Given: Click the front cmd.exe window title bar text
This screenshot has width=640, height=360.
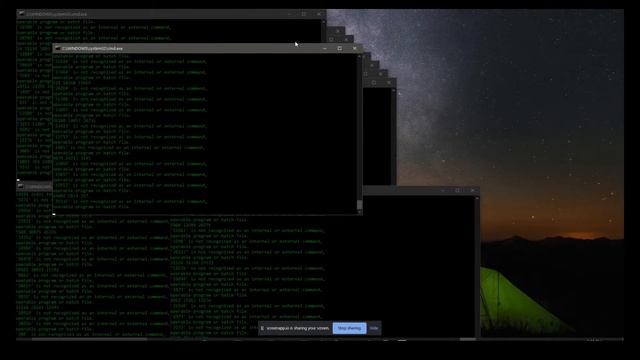Looking at the screenshot, I should point(92,49).
